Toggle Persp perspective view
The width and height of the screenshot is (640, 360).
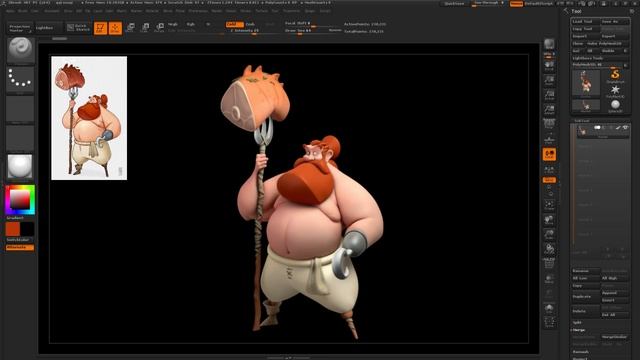tap(549, 124)
